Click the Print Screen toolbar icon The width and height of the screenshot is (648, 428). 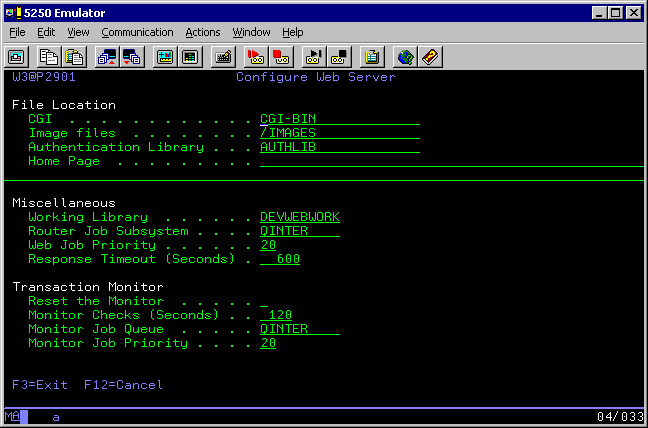click(x=17, y=57)
